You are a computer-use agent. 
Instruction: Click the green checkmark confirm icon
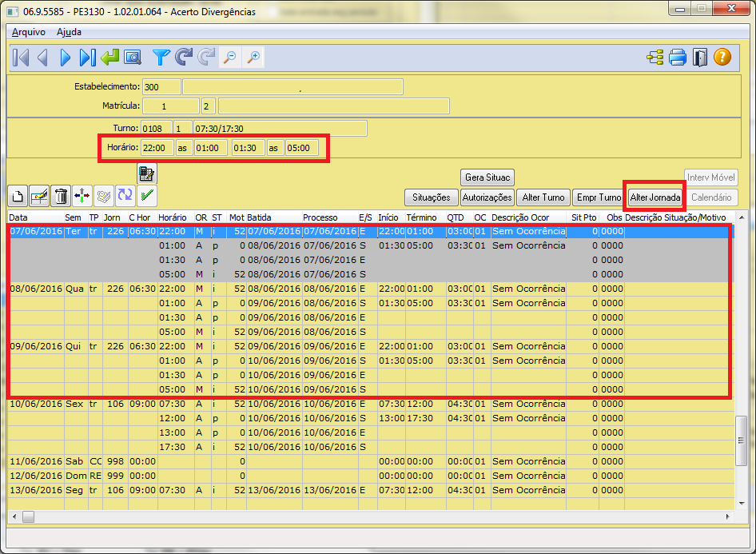pyautogui.click(x=147, y=195)
